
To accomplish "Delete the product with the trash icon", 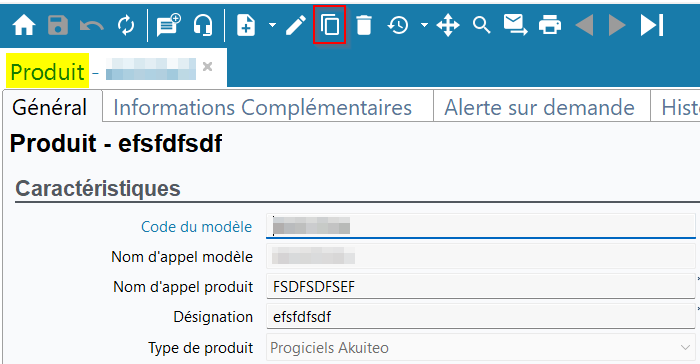I will tap(364, 25).
